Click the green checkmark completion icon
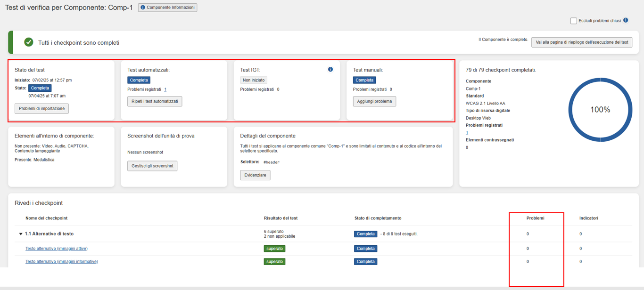This screenshot has height=290, width=644. tap(29, 42)
